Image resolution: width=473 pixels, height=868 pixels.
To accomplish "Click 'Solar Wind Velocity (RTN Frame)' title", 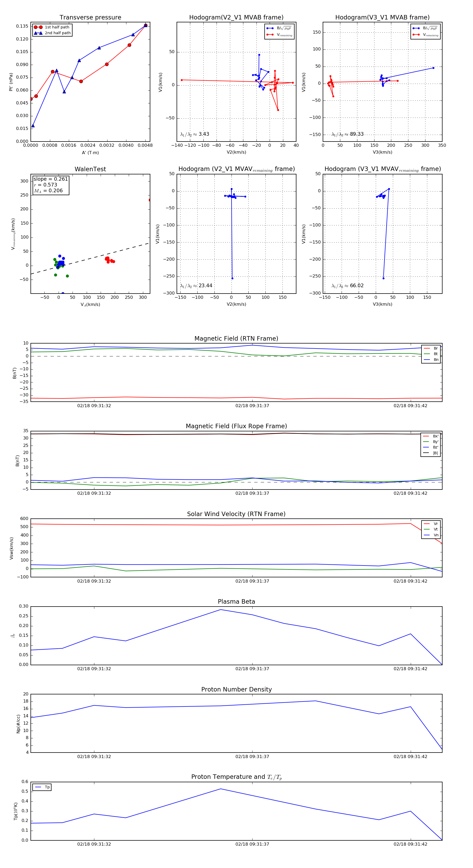I will (236, 514).
